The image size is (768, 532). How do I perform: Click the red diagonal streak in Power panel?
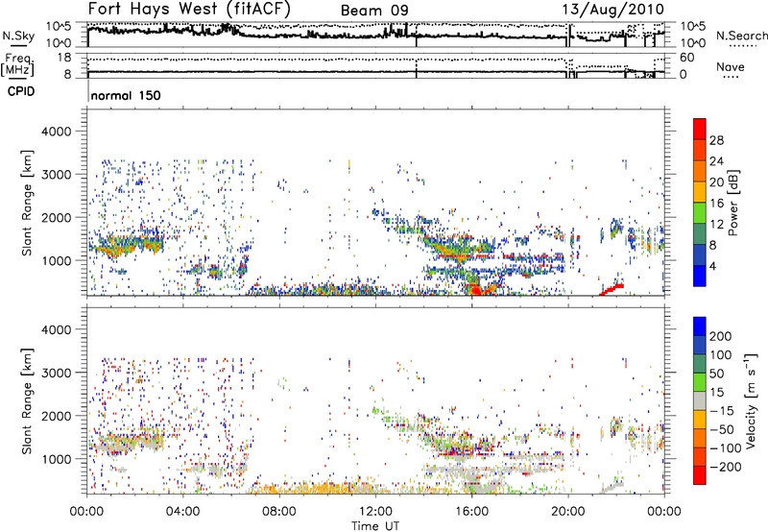coord(612,289)
